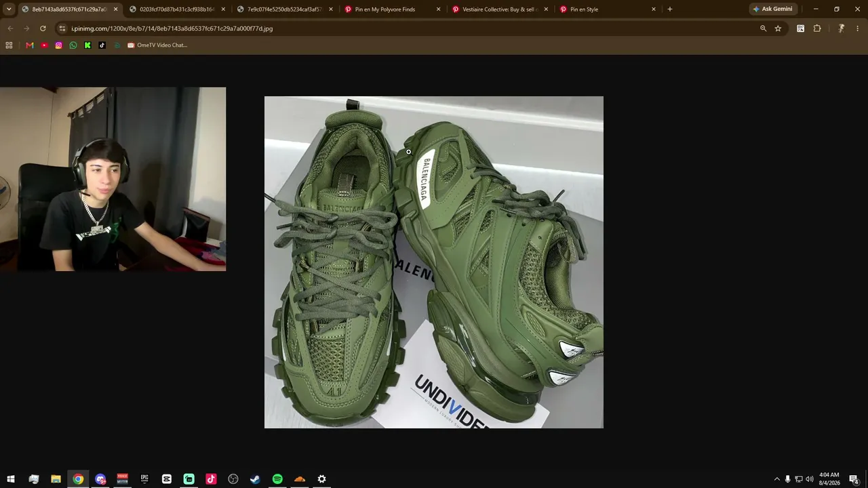The height and width of the screenshot is (488, 868).
Task: Open the Extensions puzzle menu
Action: click(x=817, y=28)
